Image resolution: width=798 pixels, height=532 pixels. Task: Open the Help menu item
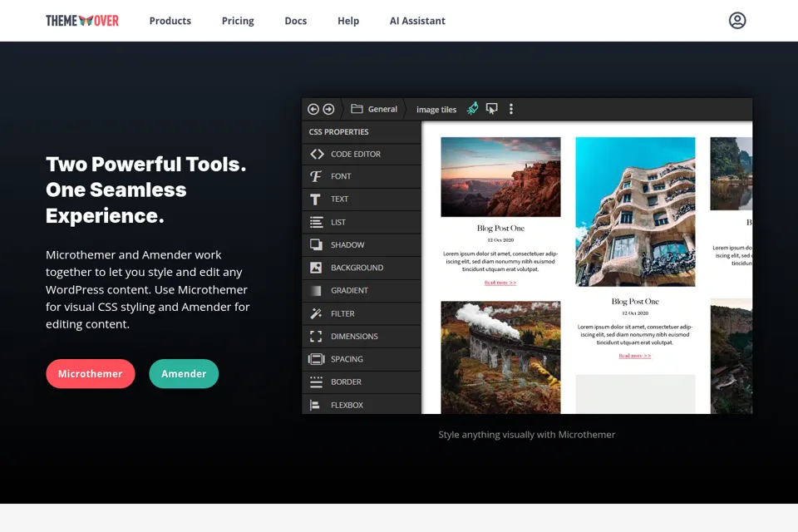coord(348,21)
